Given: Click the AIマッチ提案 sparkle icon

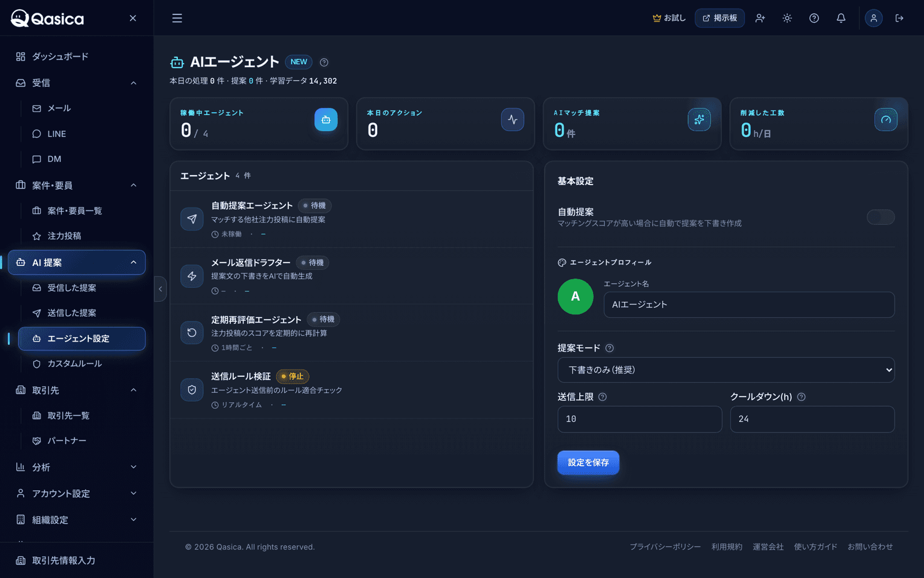Looking at the screenshot, I should pos(699,120).
